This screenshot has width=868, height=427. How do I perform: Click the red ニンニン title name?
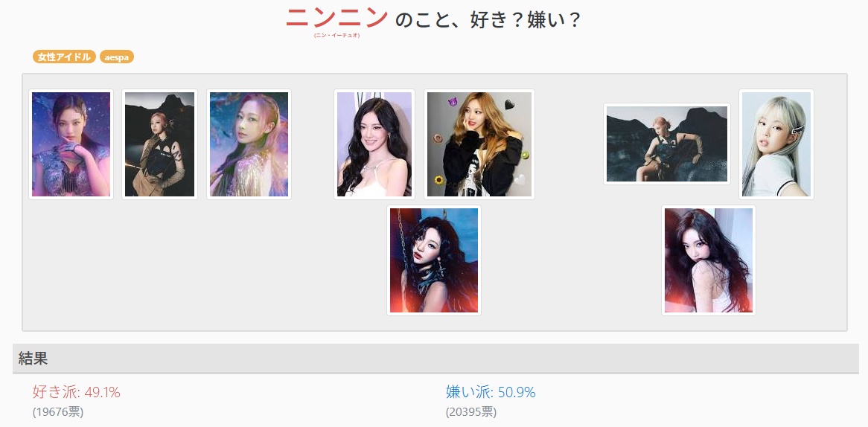coord(336,18)
